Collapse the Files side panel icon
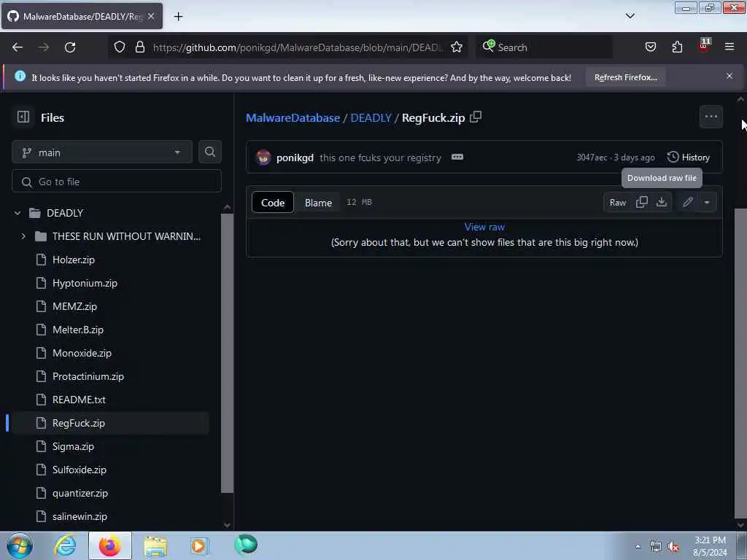 pos(23,117)
